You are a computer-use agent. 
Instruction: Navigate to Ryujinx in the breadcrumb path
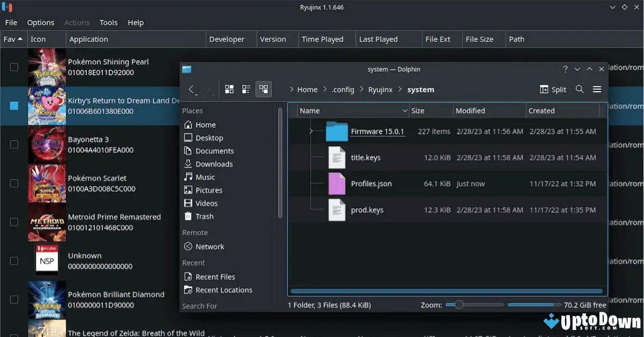(380, 89)
